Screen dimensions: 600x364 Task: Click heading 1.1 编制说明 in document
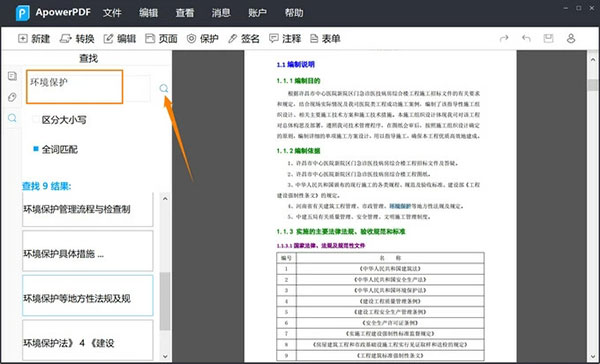295,65
